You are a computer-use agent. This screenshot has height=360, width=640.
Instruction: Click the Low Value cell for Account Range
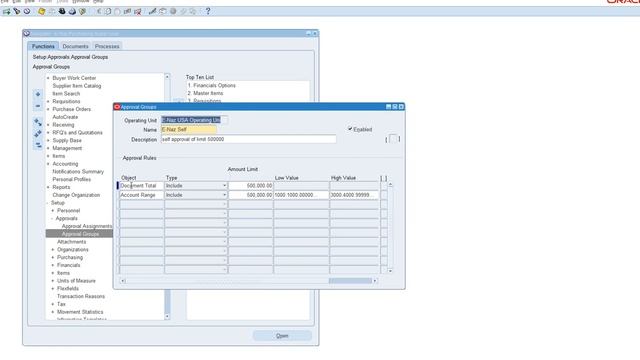[x=301, y=195]
